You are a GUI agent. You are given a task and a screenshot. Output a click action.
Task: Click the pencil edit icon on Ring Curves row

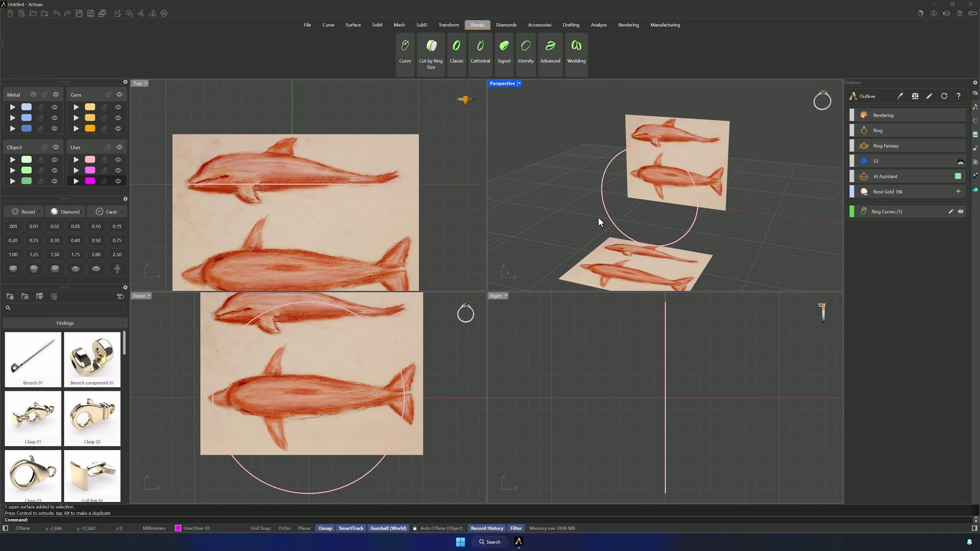coord(951,212)
